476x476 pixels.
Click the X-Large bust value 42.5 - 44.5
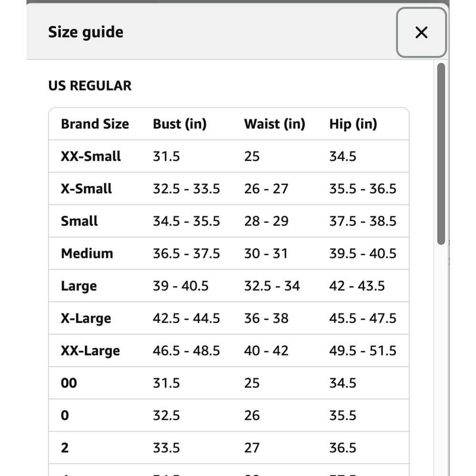(x=186, y=318)
